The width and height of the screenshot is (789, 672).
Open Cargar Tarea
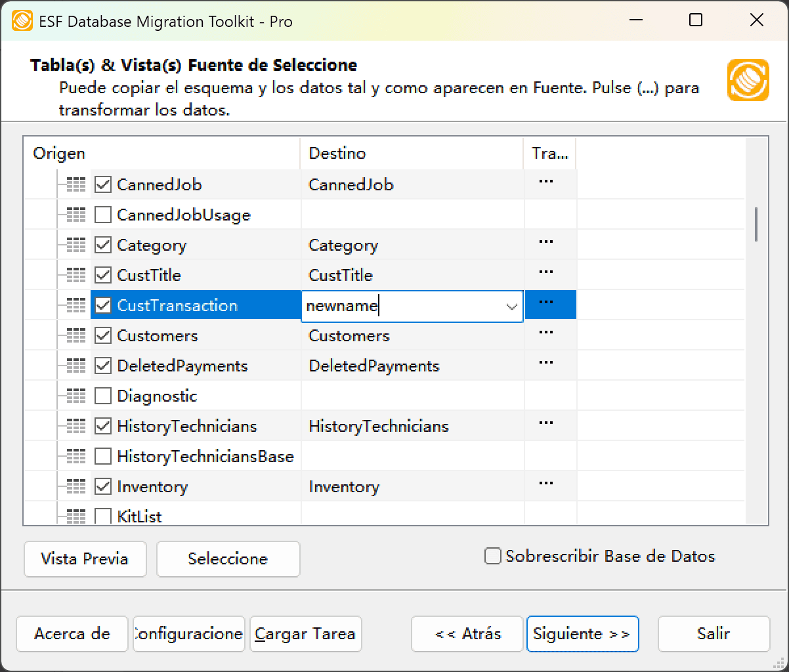305,634
